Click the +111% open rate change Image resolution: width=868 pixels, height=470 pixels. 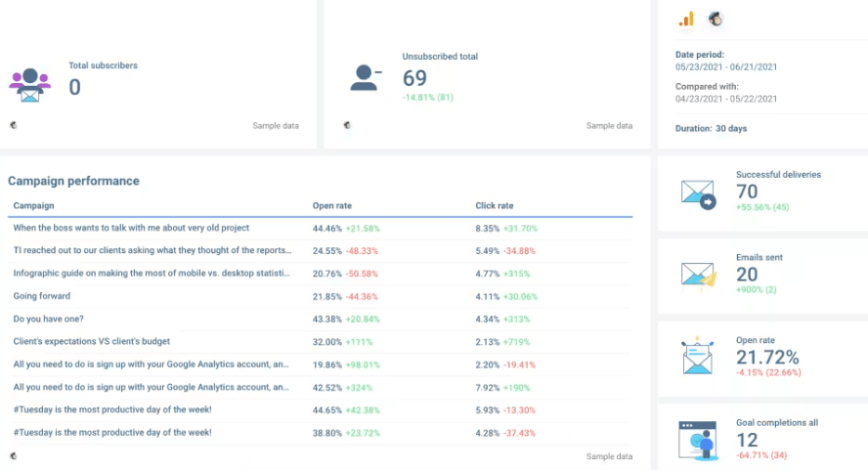(360, 342)
